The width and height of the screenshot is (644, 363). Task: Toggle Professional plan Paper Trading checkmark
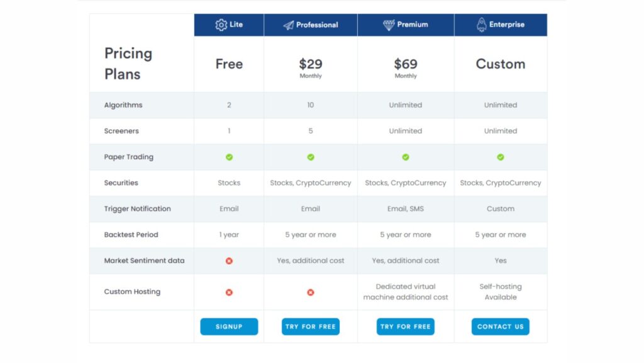coord(310,157)
